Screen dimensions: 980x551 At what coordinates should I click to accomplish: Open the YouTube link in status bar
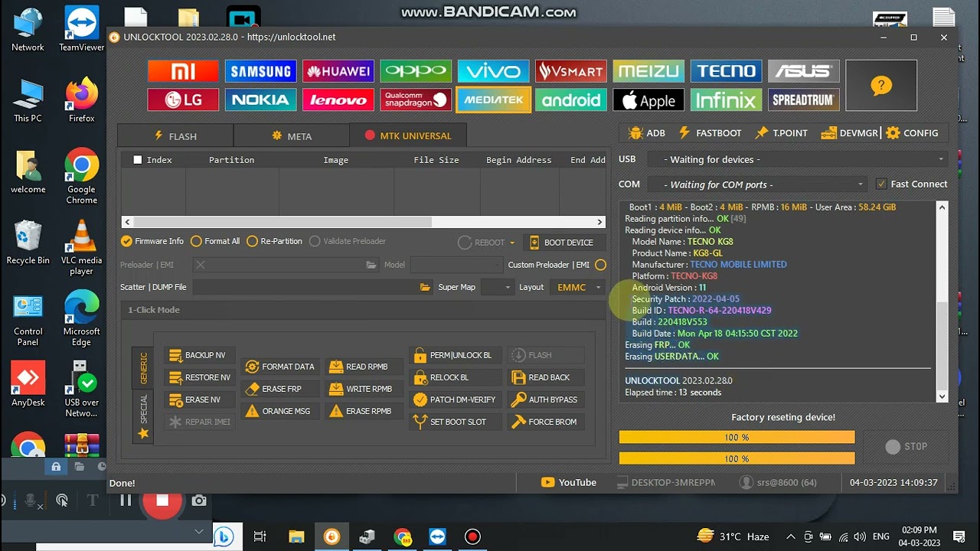click(x=569, y=482)
